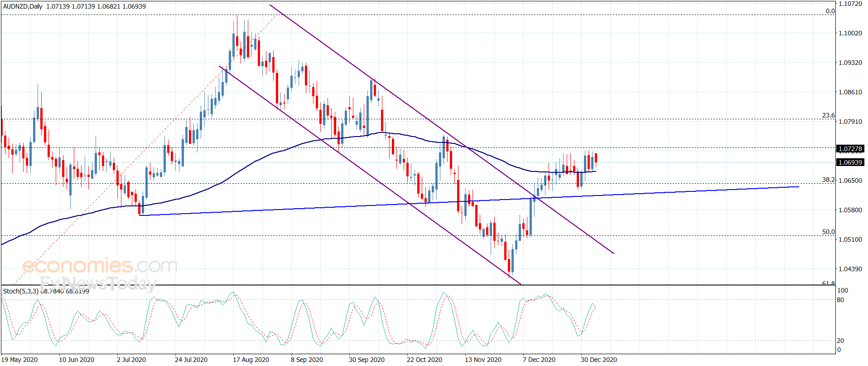Click the AUDNZD,Daily chart title
The width and height of the screenshot is (868, 366).
coord(23,6)
